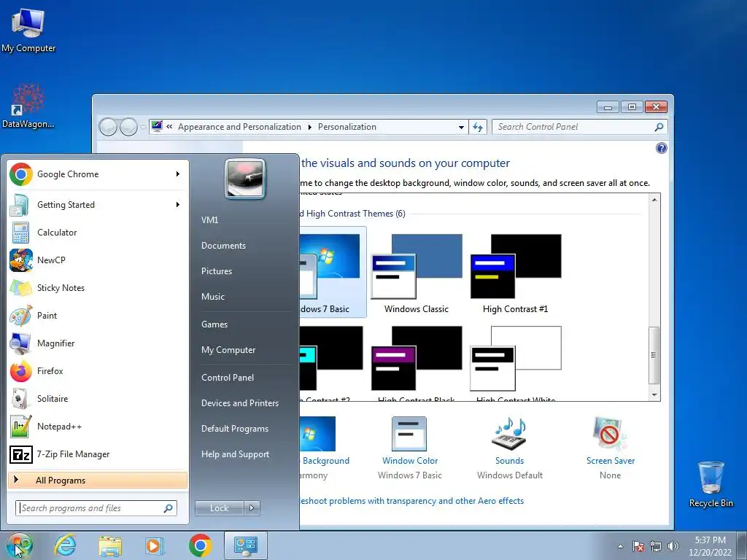Open Control Panel from Start menu
Screen dimensions: 747x560
point(228,378)
